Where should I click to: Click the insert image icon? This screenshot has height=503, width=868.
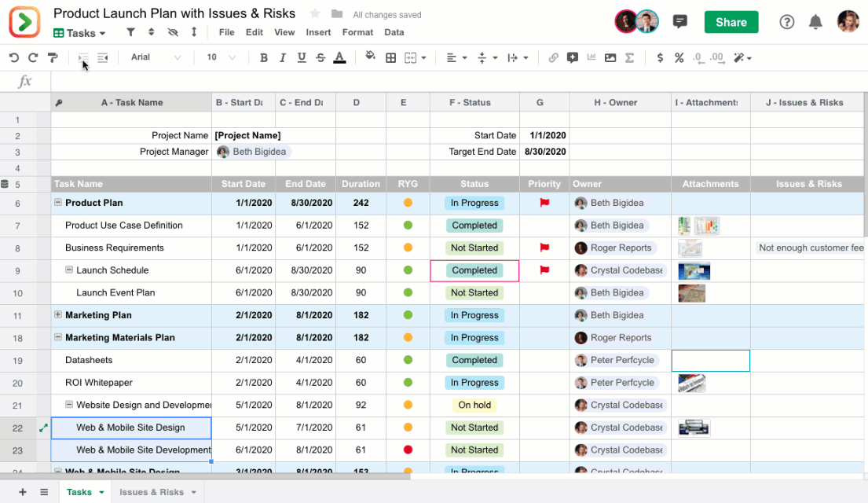pos(610,57)
